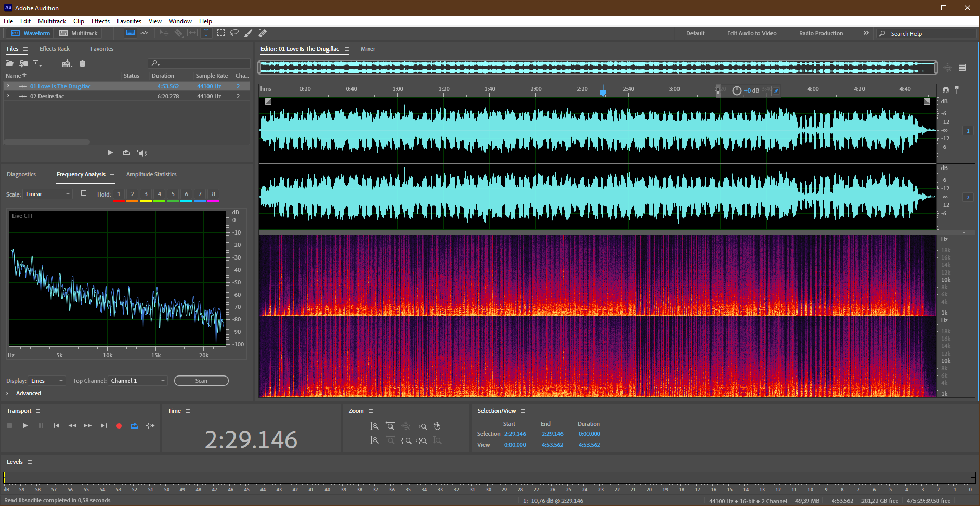Toggle snapping magnet icon
Screen dimensions: 980x506
tap(945, 90)
